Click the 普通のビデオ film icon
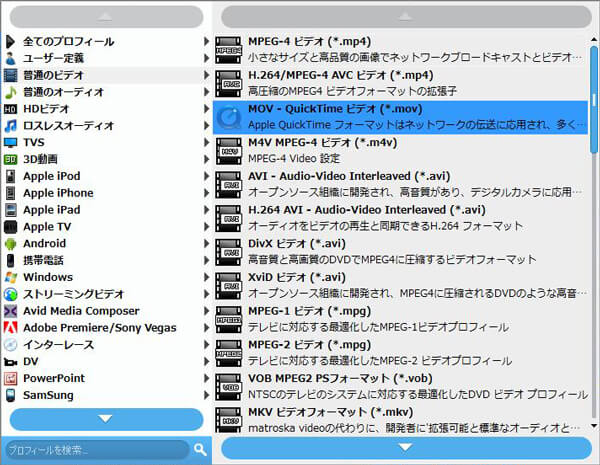The width and height of the screenshot is (600, 465). point(10,75)
